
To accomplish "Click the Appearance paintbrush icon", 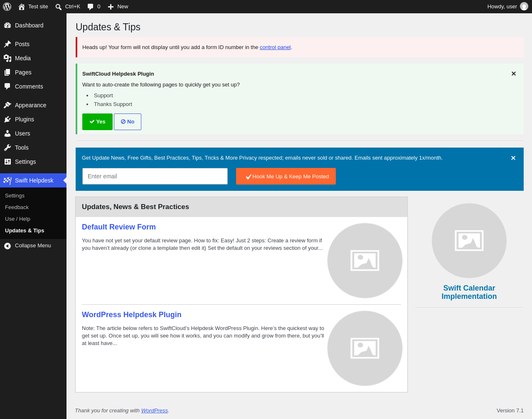I will [x=7, y=105].
